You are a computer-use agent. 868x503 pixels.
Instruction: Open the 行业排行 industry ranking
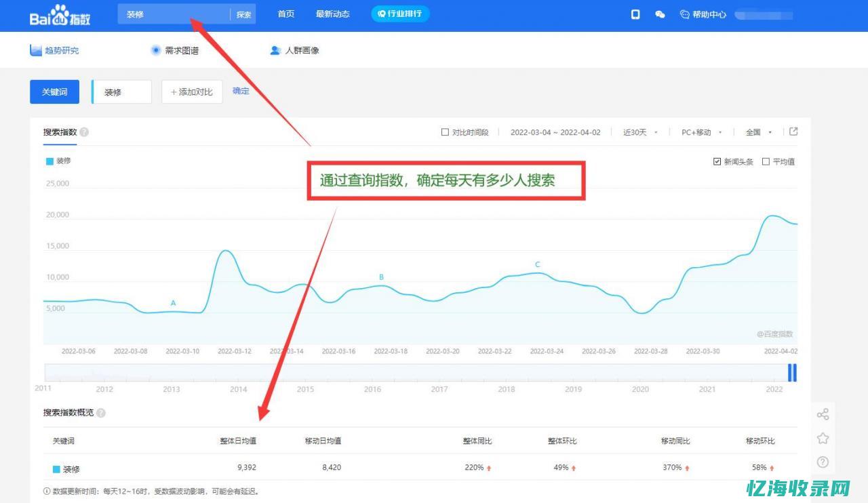click(x=399, y=14)
